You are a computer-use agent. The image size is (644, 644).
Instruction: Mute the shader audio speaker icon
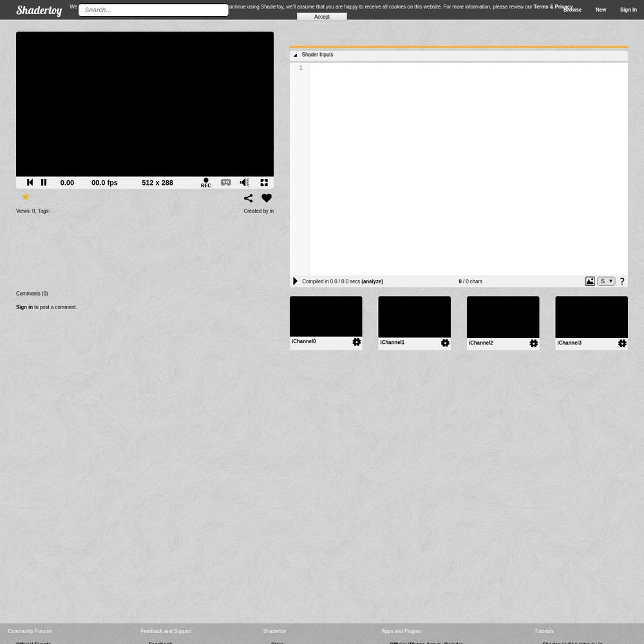point(244,182)
